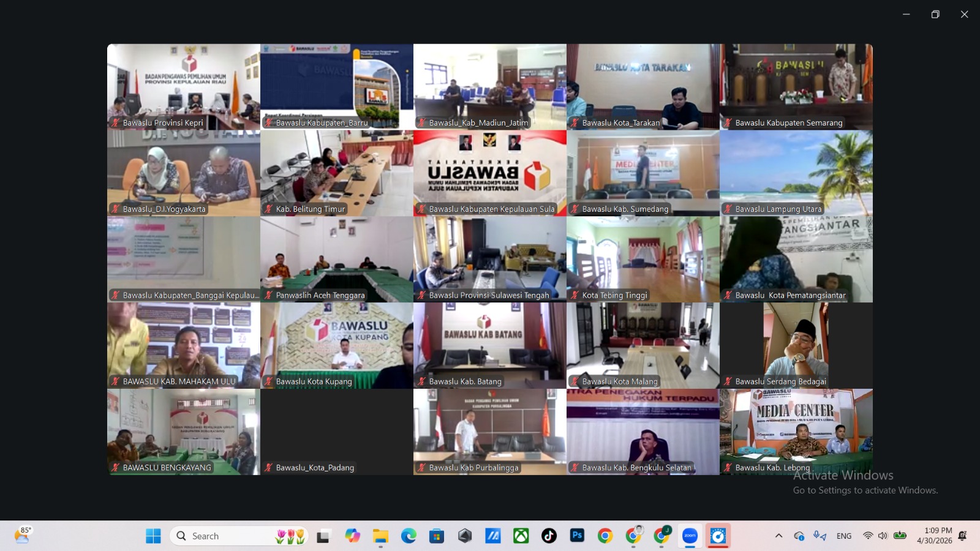Open the Windows Start menu
980x551 pixels.
click(153, 536)
